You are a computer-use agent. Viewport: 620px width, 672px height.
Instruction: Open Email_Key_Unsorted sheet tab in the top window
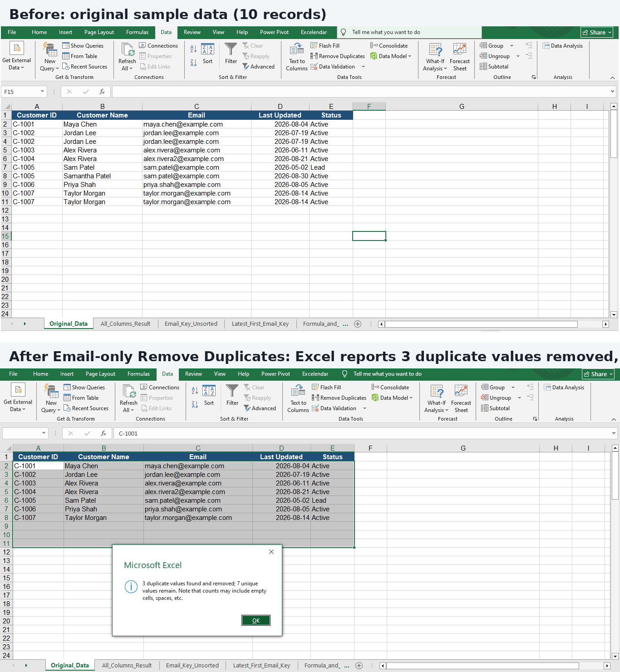(191, 324)
